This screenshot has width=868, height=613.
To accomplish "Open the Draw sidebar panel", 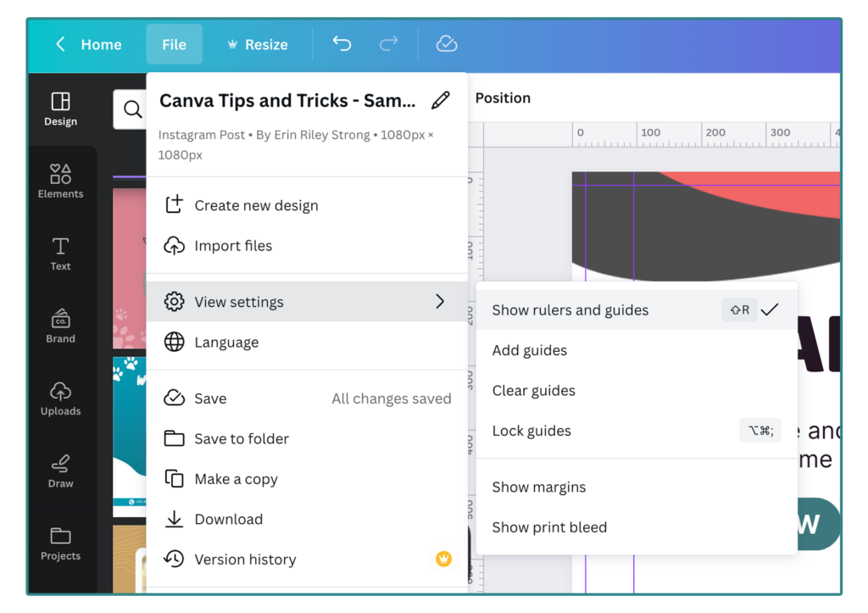I will click(61, 471).
